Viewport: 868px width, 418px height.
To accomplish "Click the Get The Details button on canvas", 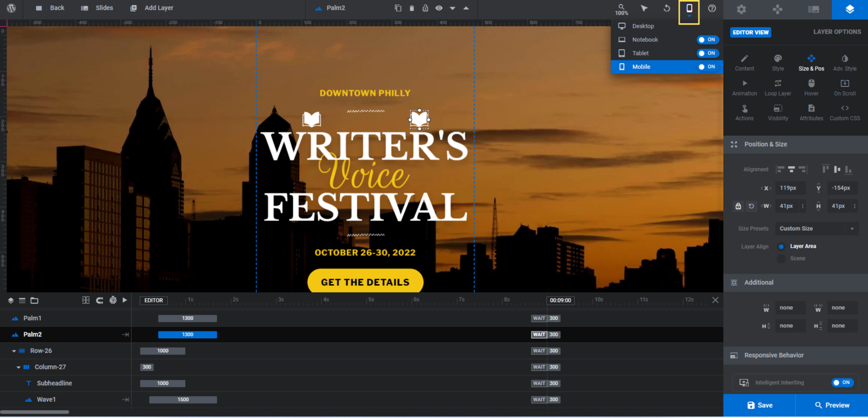I will (365, 281).
